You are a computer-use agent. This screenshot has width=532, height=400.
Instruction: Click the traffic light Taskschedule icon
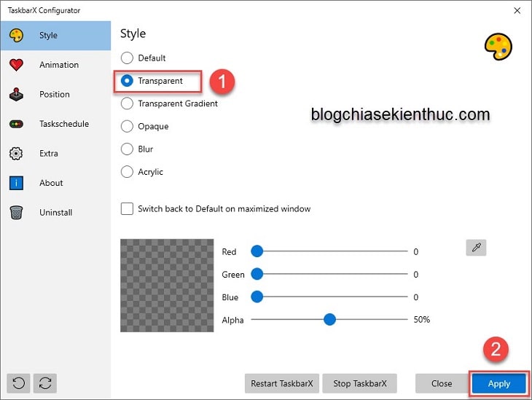click(x=16, y=124)
